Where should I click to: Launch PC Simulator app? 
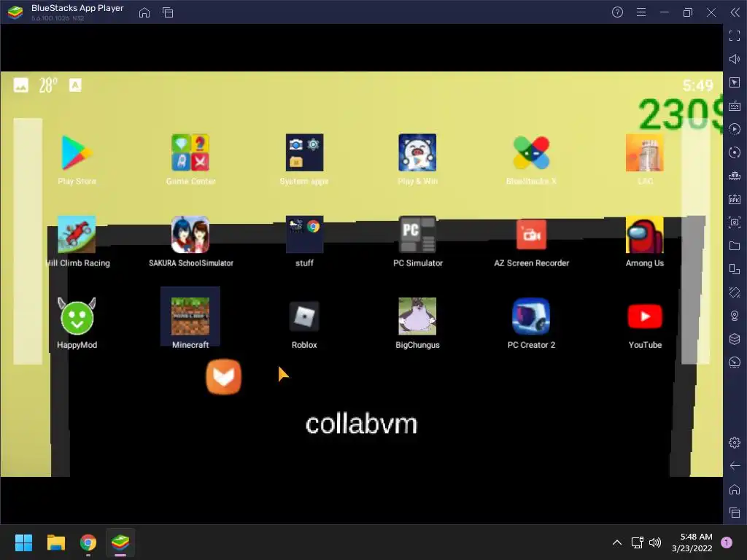(417, 235)
